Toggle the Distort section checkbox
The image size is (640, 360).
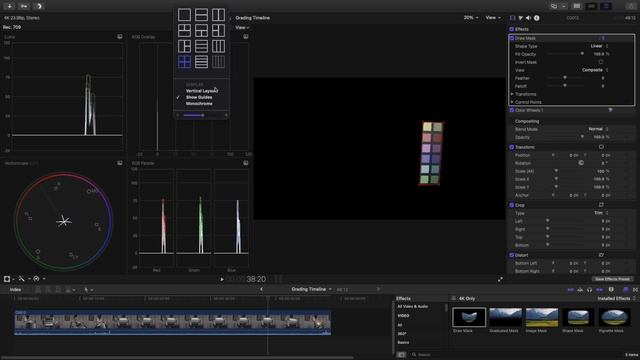coord(511,255)
